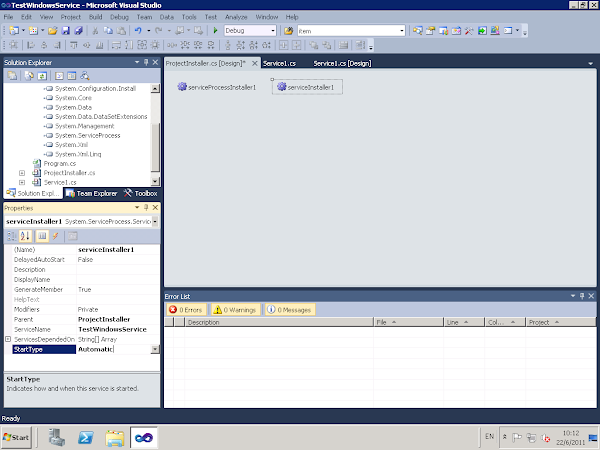
Task: Open Solution Explorer from the main toolbar icon
Action: (417, 31)
